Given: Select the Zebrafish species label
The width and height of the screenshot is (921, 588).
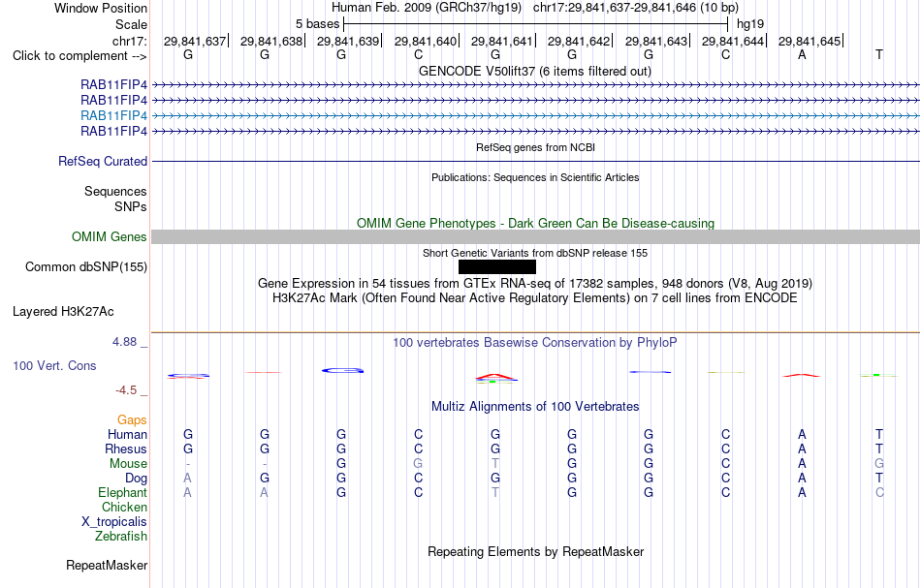Looking at the screenshot, I should (121, 536).
